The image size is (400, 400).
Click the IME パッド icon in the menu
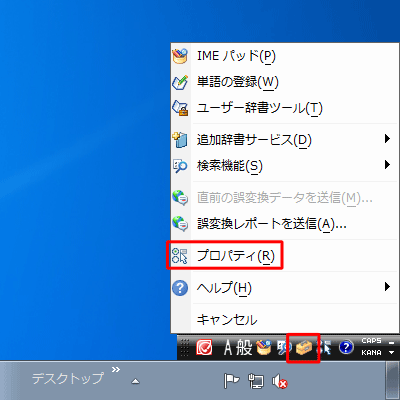click(180, 56)
